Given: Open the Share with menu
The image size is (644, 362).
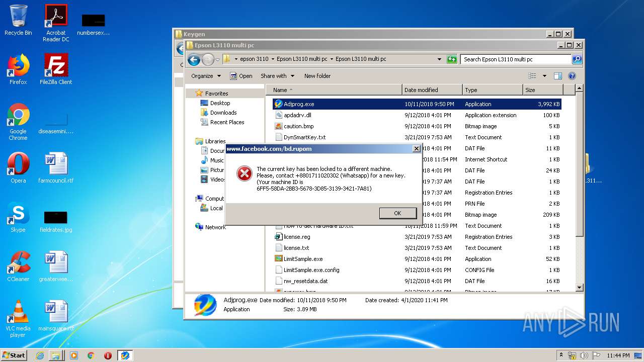Looking at the screenshot, I should [277, 76].
